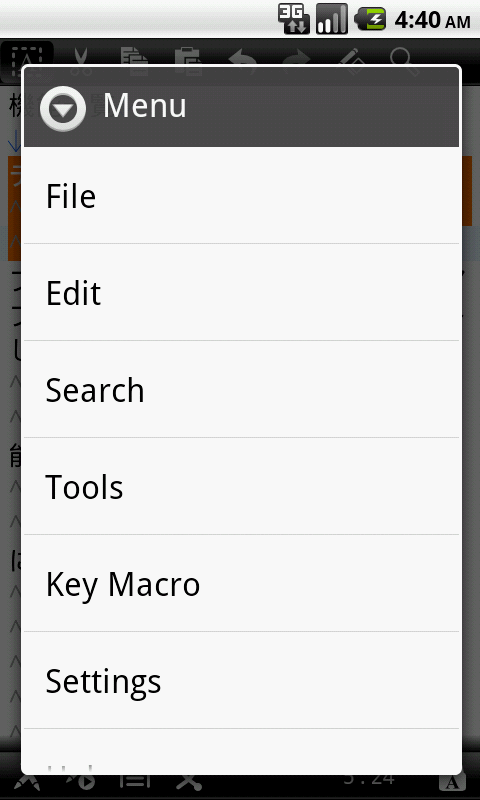
Task: Click the pencil edit icon
Action: coord(351,57)
